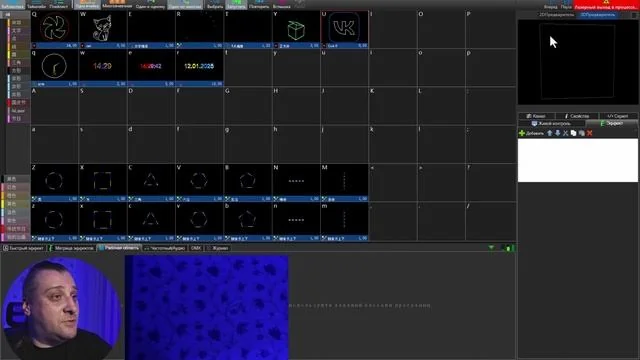640x360 pixels.
Task: Select the analog clock cue in cell q
Action: click(x=54, y=68)
